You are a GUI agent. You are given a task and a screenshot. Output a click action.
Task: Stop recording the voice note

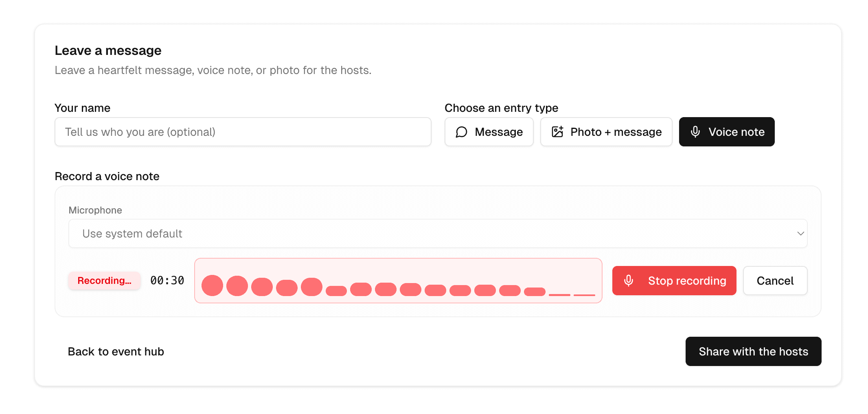674,281
